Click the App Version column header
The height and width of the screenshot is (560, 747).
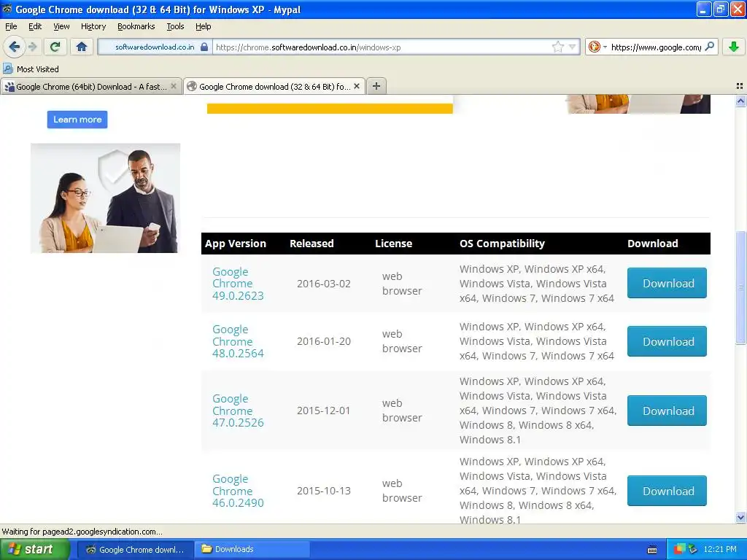236,244
